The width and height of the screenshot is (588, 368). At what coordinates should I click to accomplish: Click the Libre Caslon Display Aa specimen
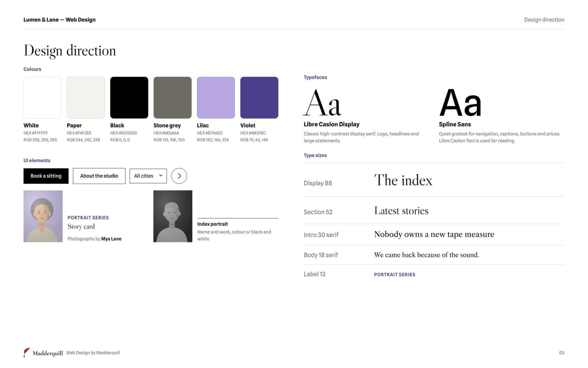[x=322, y=103]
